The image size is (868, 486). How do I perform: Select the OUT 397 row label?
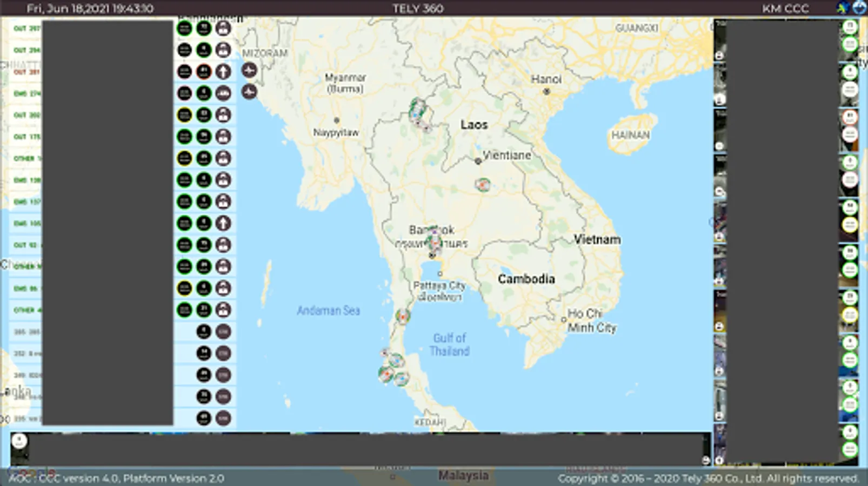pyautogui.click(x=26, y=28)
